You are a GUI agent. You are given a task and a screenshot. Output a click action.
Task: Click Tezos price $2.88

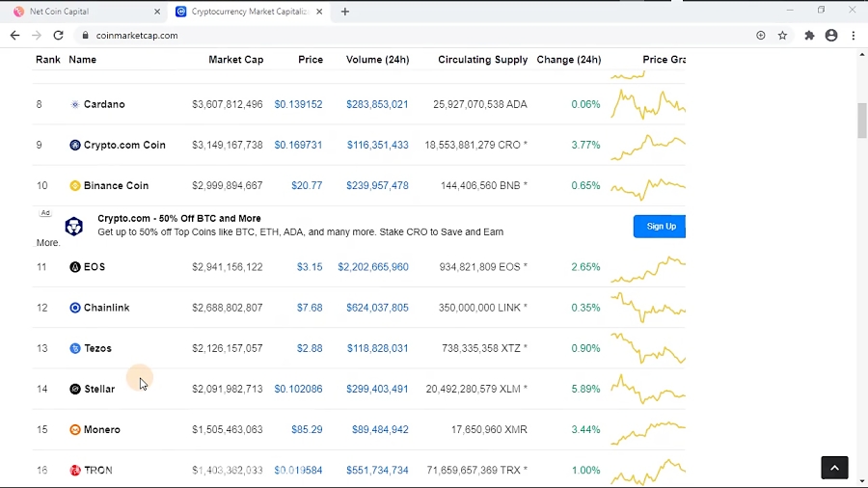click(x=310, y=348)
